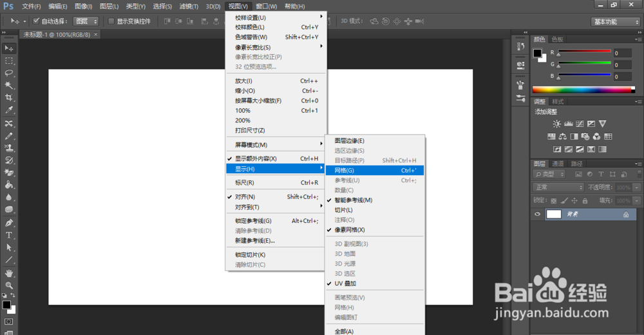
Task: Click 切片(L) in the 显示 submenu
Action: pos(375,210)
